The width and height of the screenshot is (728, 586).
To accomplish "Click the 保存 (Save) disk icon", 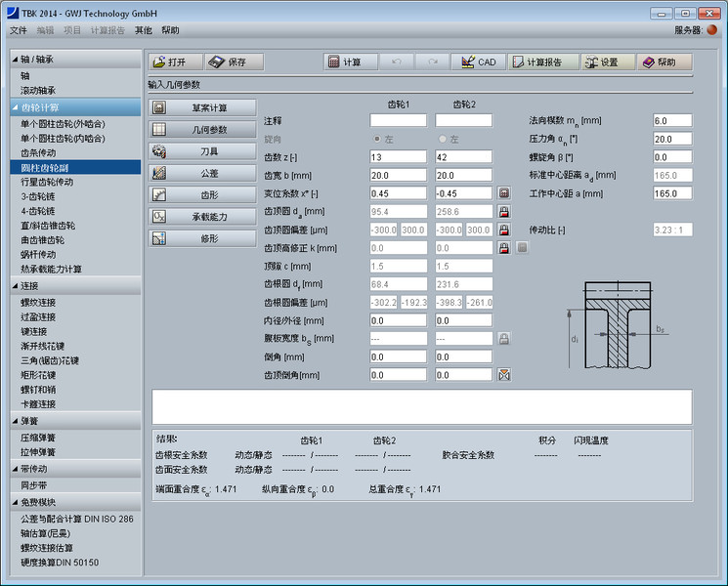I will click(217, 62).
